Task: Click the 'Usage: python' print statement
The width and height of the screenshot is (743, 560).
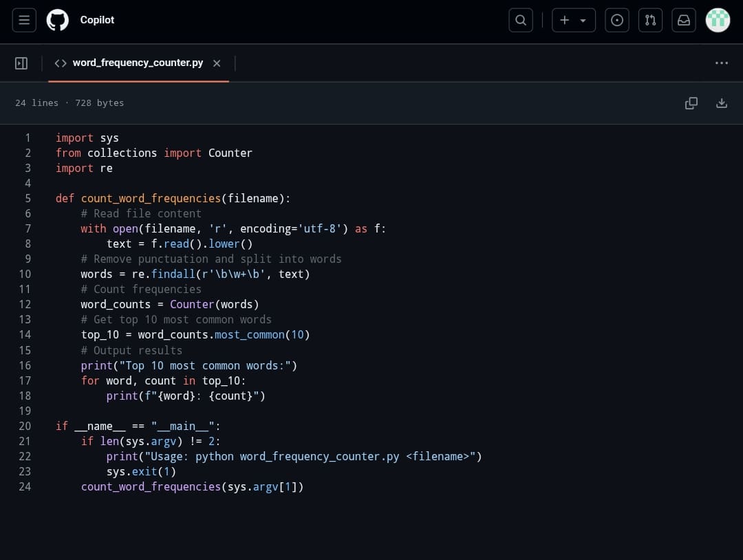Action: (294, 457)
